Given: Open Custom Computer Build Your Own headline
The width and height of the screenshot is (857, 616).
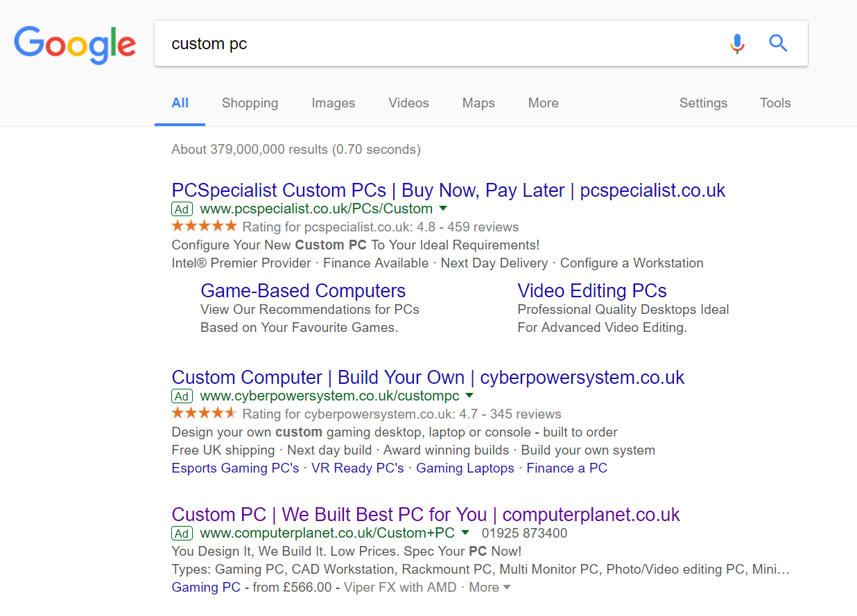Looking at the screenshot, I should tap(428, 377).
